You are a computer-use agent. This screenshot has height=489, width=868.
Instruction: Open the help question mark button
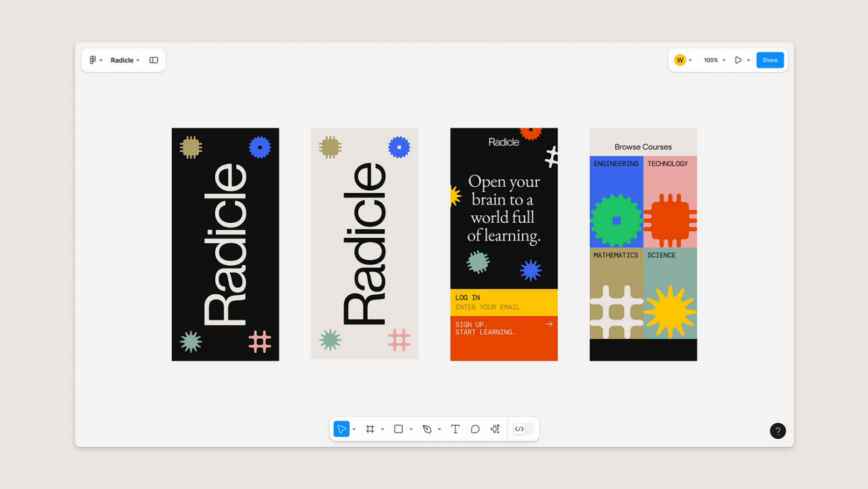(x=777, y=431)
